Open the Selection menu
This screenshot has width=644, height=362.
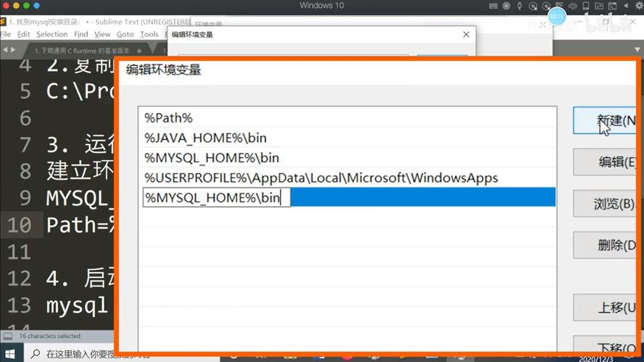(51, 34)
